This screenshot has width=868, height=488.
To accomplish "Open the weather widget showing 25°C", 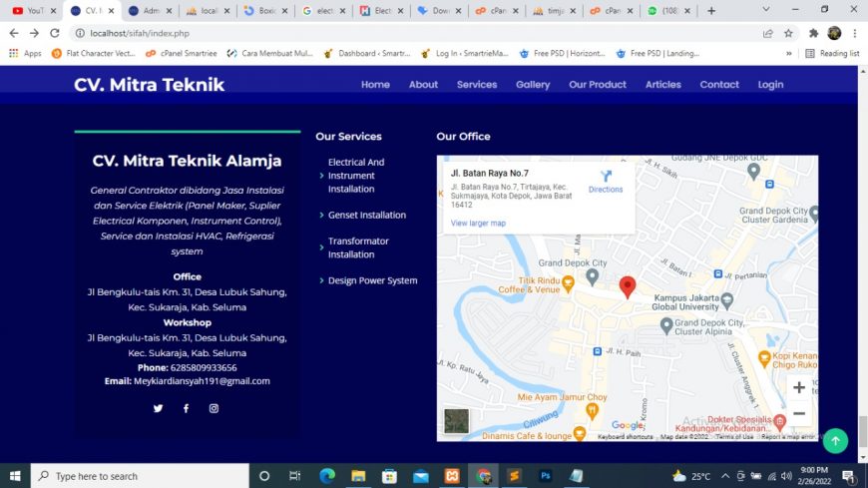I will pyautogui.click(x=690, y=476).
